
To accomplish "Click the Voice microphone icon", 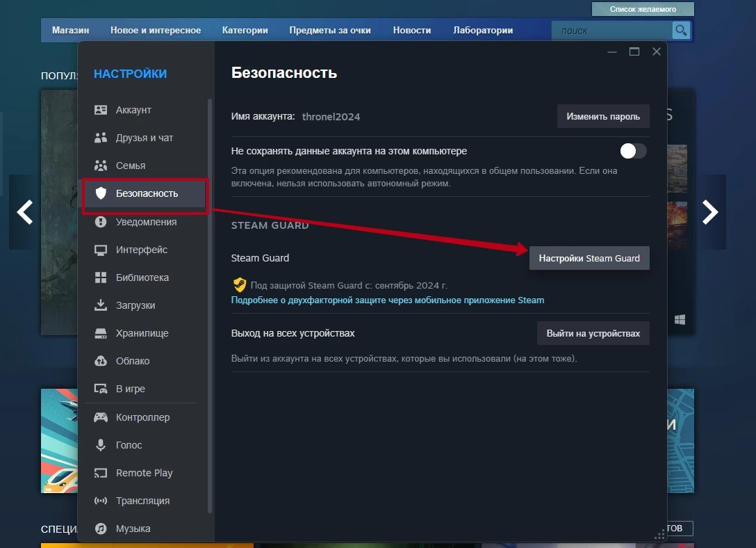I will click(100, 445).
